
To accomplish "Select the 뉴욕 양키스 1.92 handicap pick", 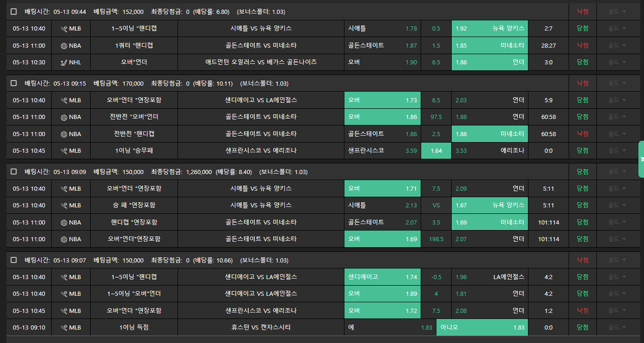I will tap(490, 29).
